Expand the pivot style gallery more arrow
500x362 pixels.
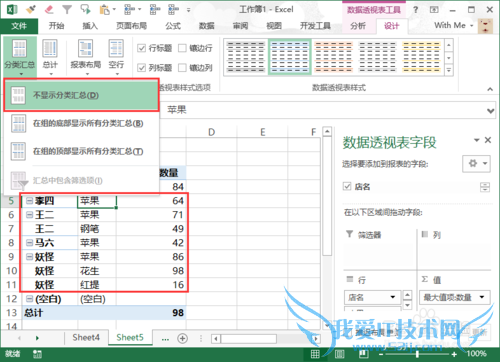click(x=449, y=70)
